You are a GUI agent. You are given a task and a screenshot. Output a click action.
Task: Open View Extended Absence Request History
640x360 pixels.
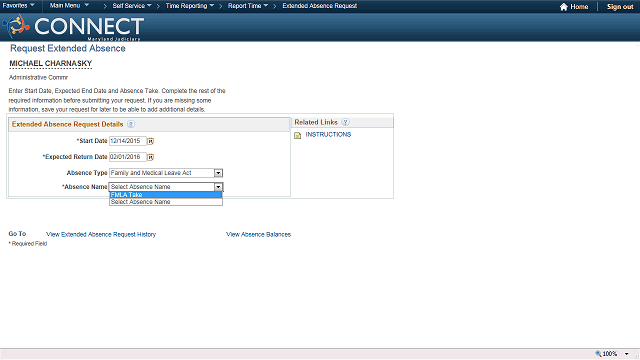pyautogui.click(x=101, y=234)
